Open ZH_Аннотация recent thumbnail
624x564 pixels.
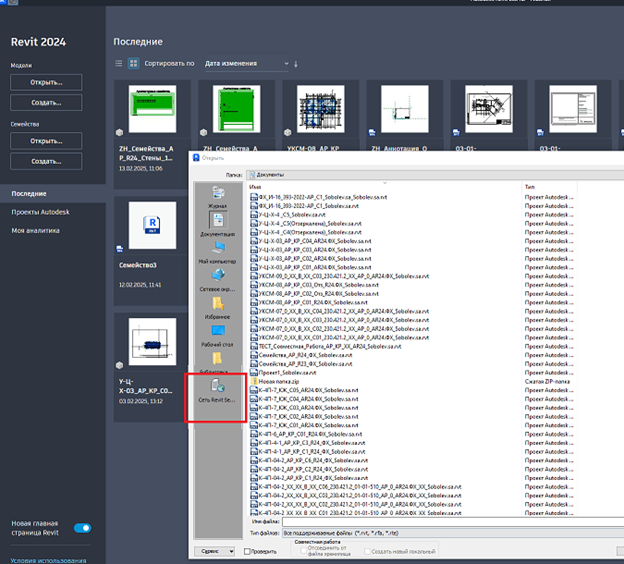[x=405, y=109]
